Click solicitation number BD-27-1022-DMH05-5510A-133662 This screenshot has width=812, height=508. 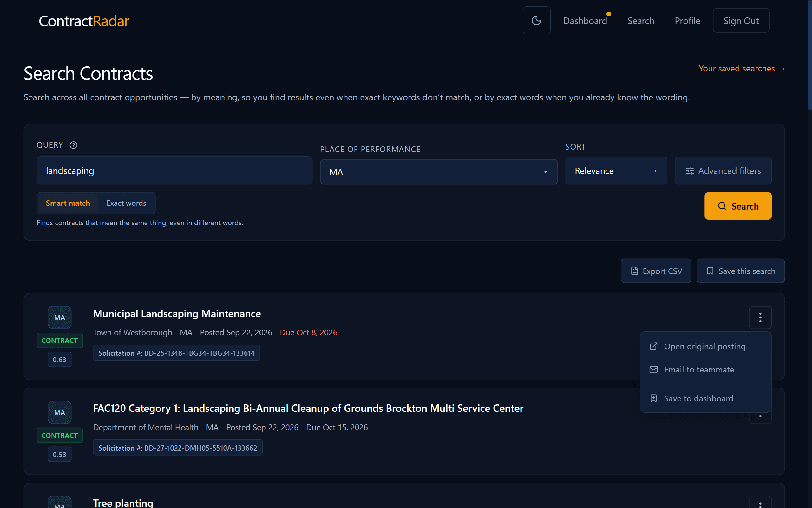pyautogui.click(x=178, y=448)
